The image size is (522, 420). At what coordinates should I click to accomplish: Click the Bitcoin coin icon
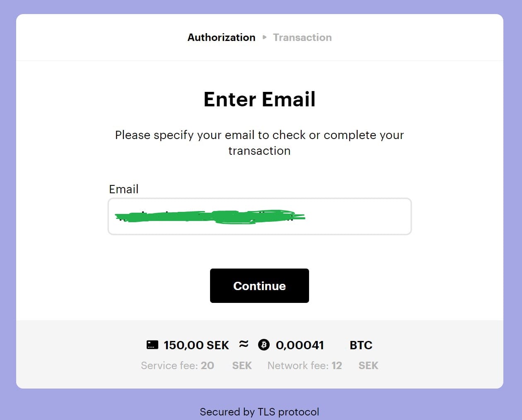point(264,345)
